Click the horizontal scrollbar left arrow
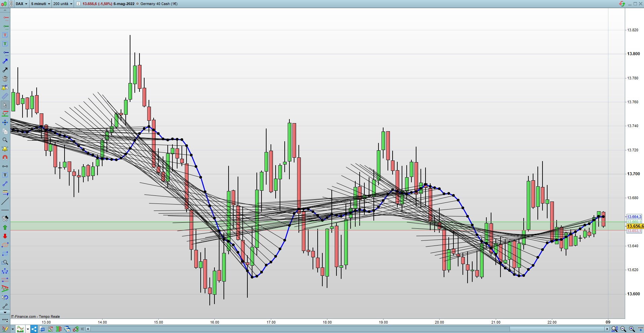Viewport: 644px width, 333px height. click(88, 329)
